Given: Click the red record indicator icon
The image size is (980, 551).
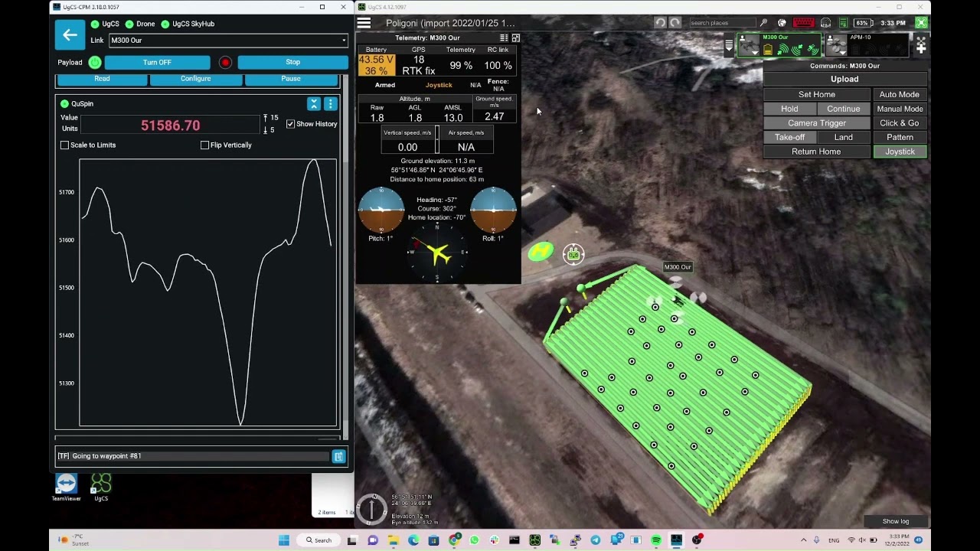Looking at the screenshot, I should [225, 62].
